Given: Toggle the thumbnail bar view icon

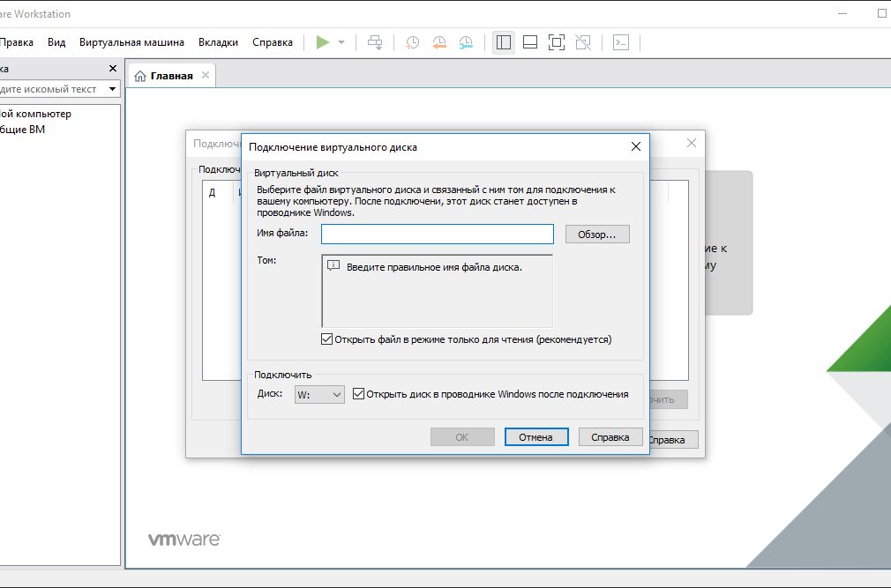Looking at the screenshot, I should coord(530,42).
